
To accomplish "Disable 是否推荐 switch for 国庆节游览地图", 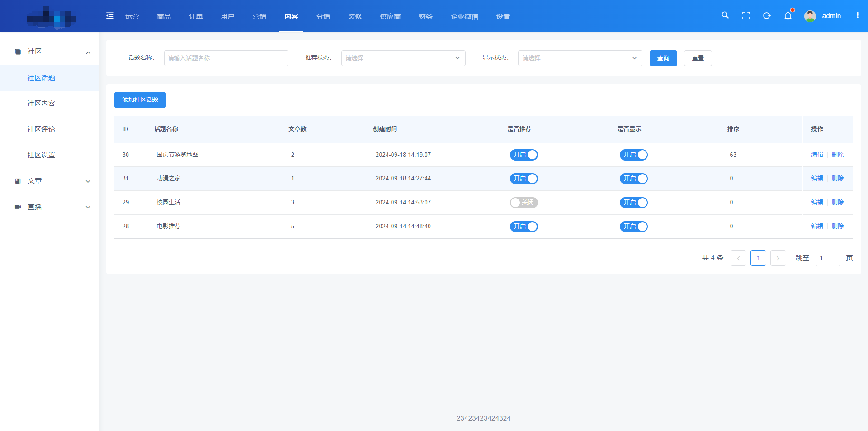I will (x=524, y=155).
